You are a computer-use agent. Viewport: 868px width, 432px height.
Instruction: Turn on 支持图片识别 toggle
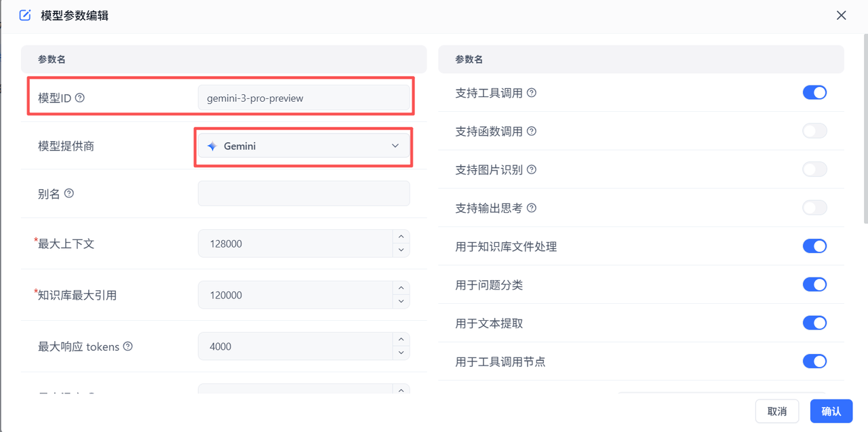814,170
